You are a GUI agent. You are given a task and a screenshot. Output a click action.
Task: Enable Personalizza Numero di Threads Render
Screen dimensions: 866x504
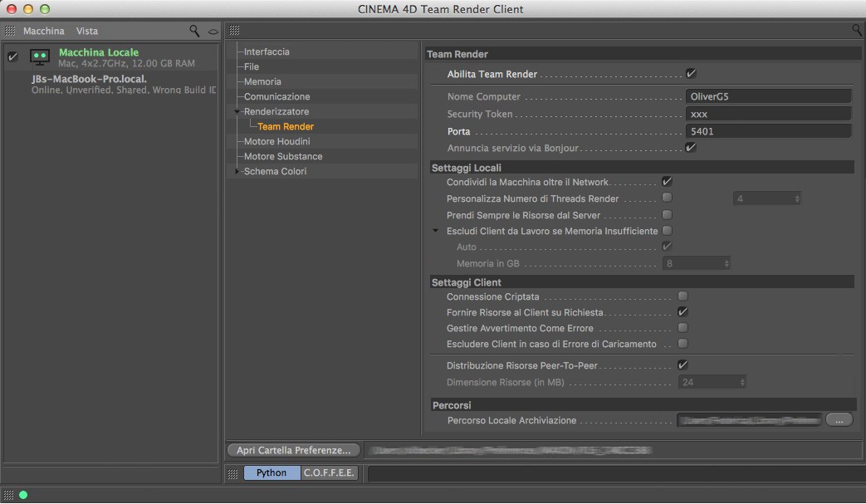tap(668, 198)
